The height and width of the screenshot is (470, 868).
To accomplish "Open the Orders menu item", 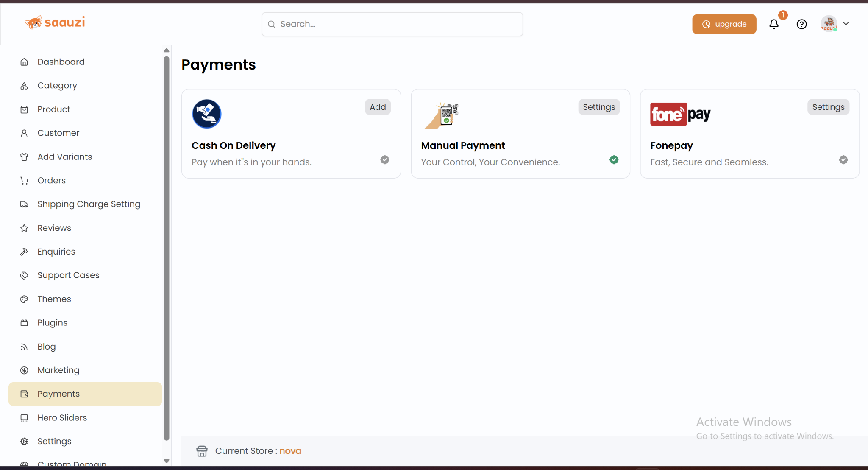I will tap(51, 180).
